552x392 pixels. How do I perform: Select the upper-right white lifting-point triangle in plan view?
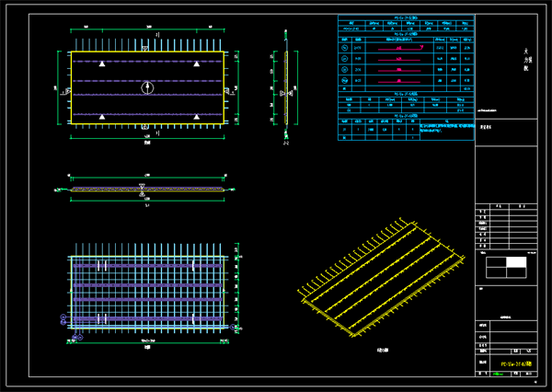click(x=197, y=63)
